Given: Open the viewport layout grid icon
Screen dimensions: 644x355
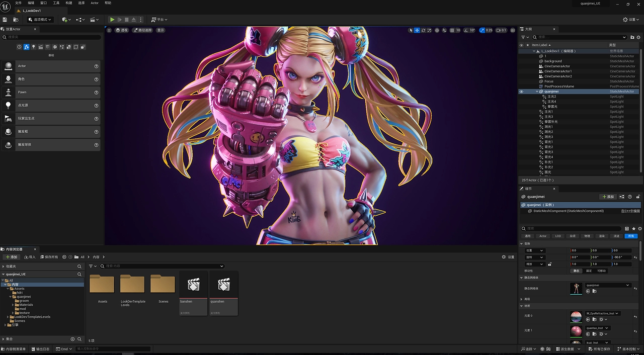Looking at the screenshot, I should pos(512,30).
